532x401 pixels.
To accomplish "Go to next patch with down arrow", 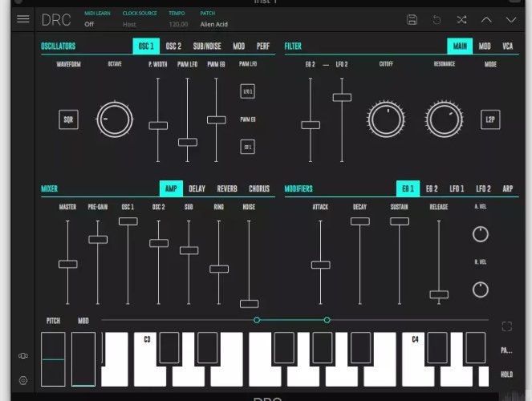I will click(511, 20).
